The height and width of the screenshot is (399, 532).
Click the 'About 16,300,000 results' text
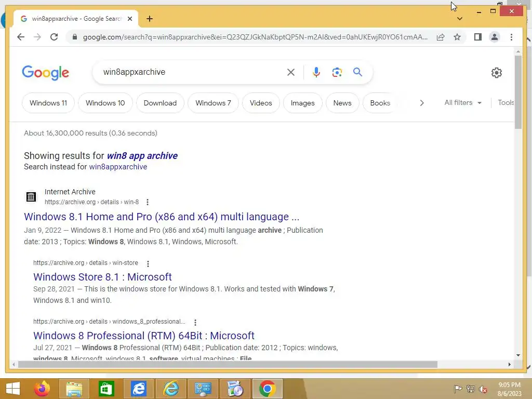coord(90,133)
